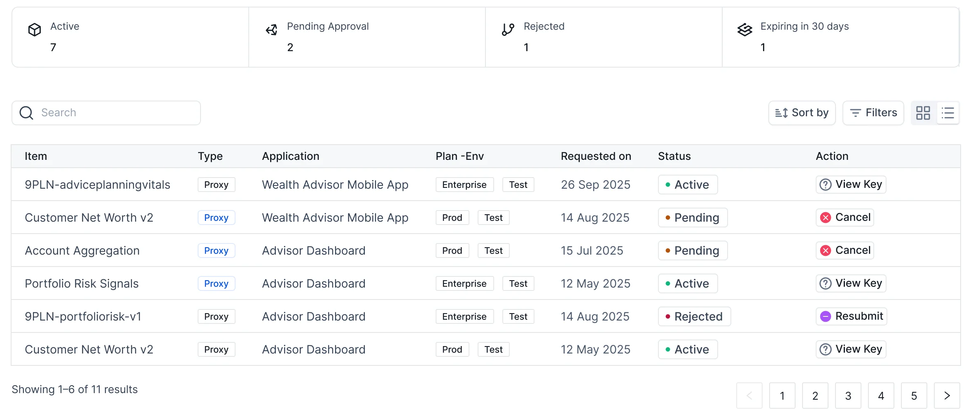This screenshot has height=412, width=980.
Task: Open the Filters panel
Action: click(873, 113)
